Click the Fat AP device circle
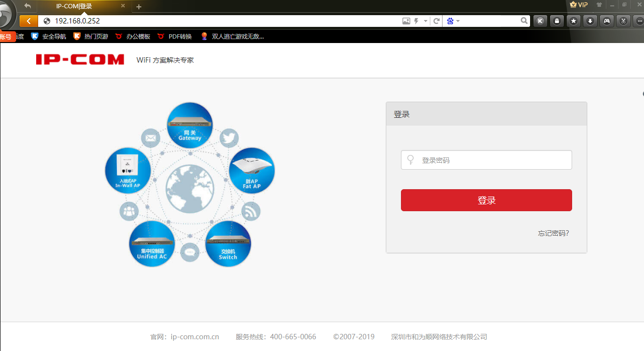The width and height of the screenshot is (644, 351). (252, 171)
